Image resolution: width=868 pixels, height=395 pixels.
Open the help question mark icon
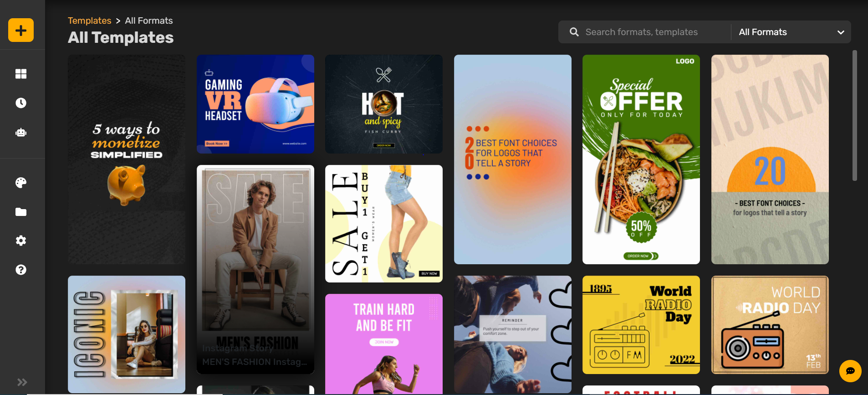(21, 270)
